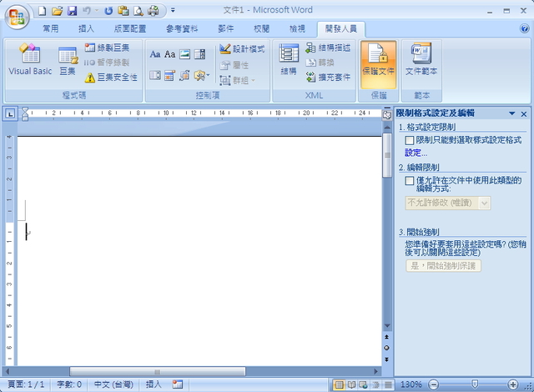The width and height of the screenshot is (534, 392).
Task: Open the 文件範本 (Document Template) dialog
Action: coord(421,61)
